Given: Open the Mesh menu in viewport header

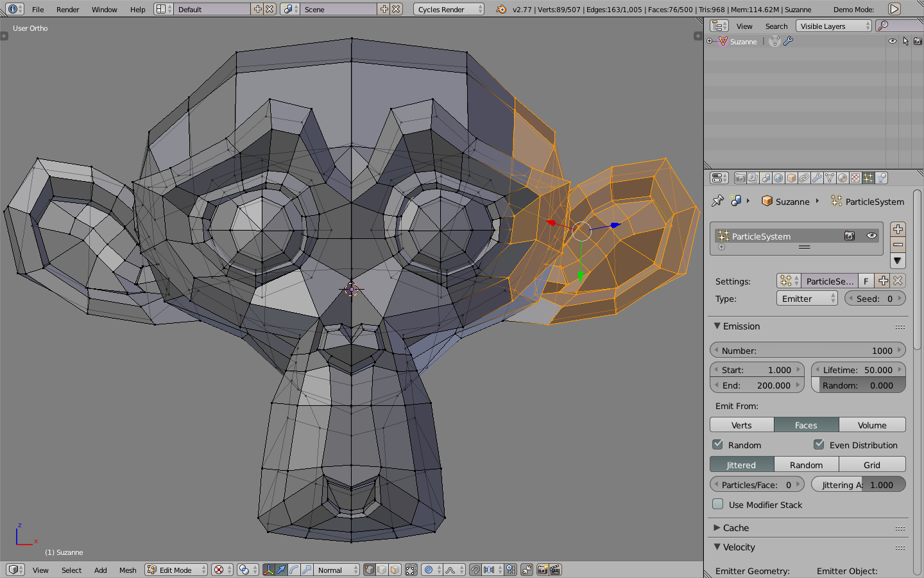Looking at the screenshot, I should tap(128, 570).
